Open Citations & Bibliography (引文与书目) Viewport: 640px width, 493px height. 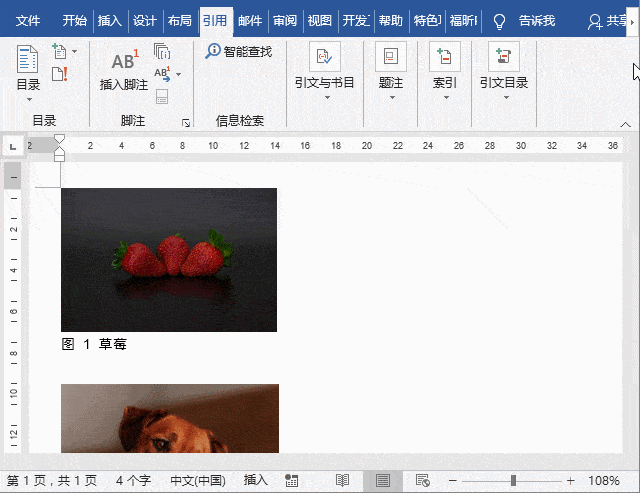click(324, 72)
